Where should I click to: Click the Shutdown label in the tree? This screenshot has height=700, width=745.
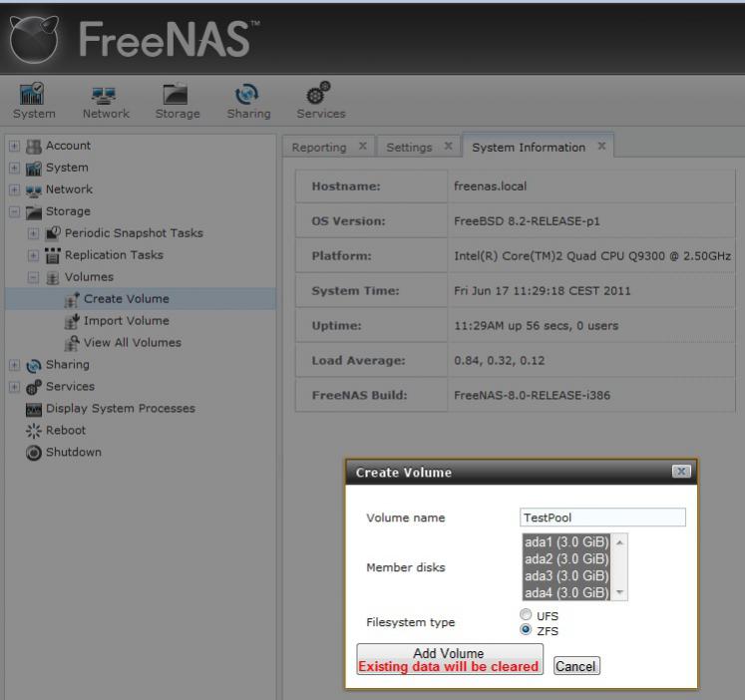[74, 452]
